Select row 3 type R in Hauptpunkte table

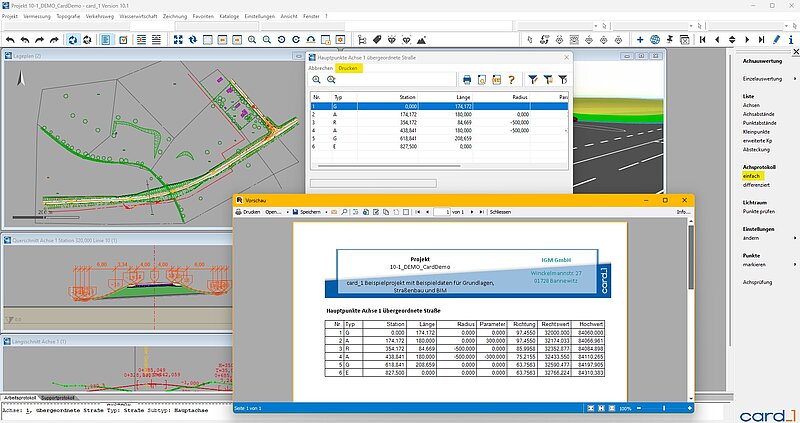(439, 122)
